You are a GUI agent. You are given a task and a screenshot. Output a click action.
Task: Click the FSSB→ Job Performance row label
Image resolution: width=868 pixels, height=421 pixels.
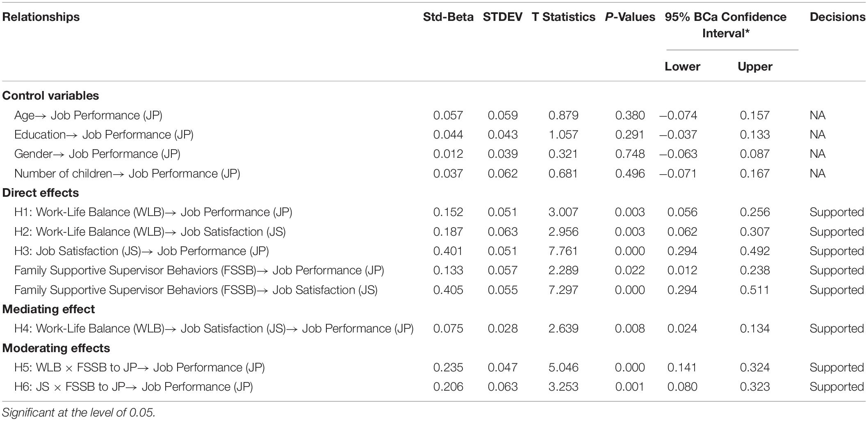pos(199,271)
